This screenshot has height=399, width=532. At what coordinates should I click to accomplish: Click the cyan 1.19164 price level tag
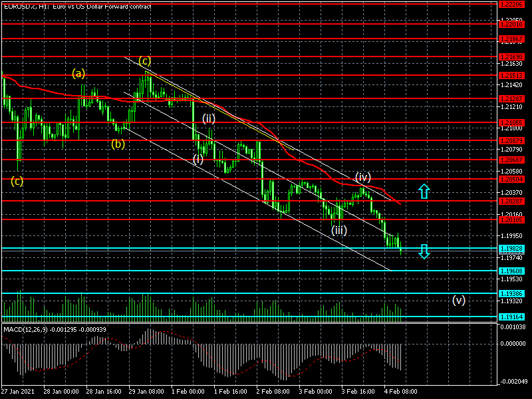pyautogui.click(x=512, y=317)
